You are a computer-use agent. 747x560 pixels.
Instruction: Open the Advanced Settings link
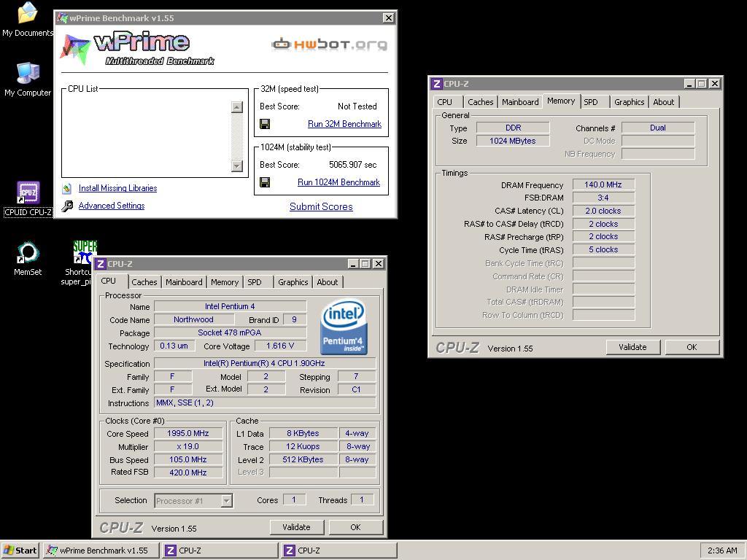112,206
